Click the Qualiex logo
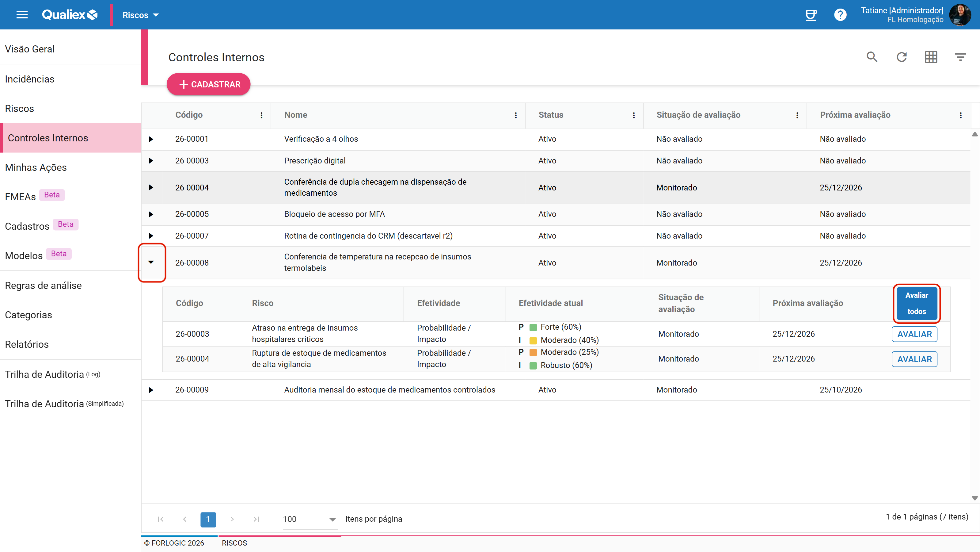The height and width of the screenshot is (552, 980). 70,15
